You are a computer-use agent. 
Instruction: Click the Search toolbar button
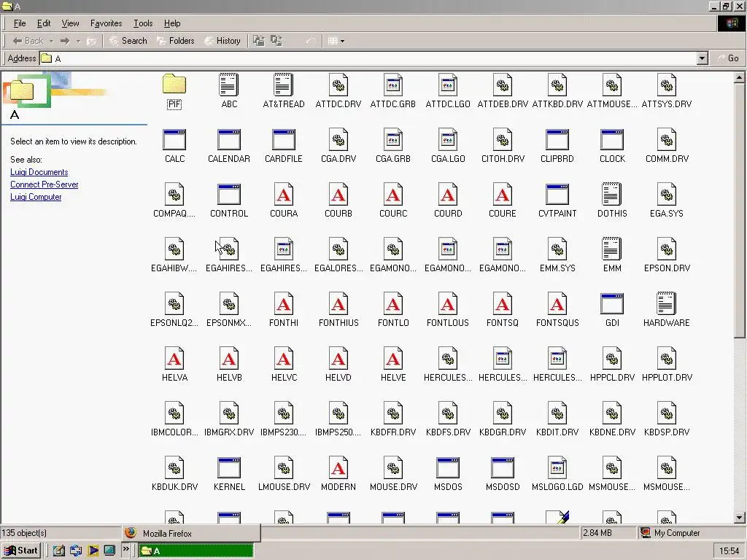(128, 41)
